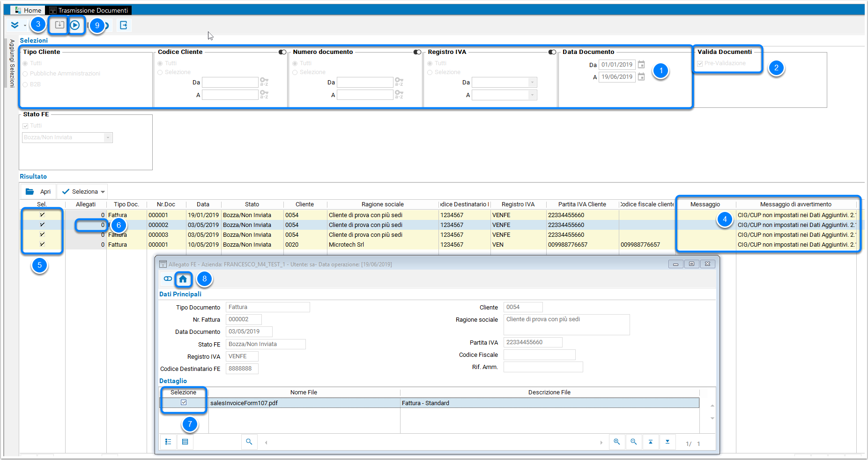Click the grid view icon in Allegato FE footer
The height and width of the screenshot is (460, 868).
[185, 442]
